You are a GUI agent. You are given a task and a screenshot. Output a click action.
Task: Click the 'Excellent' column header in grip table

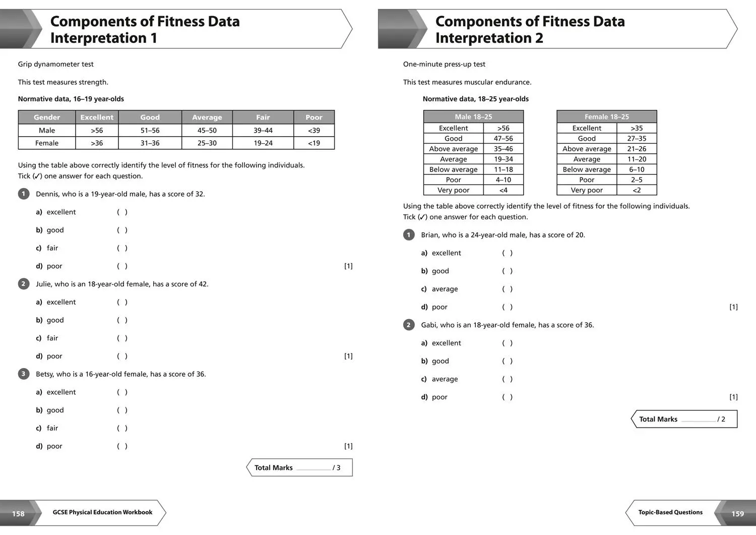(97, 117)
